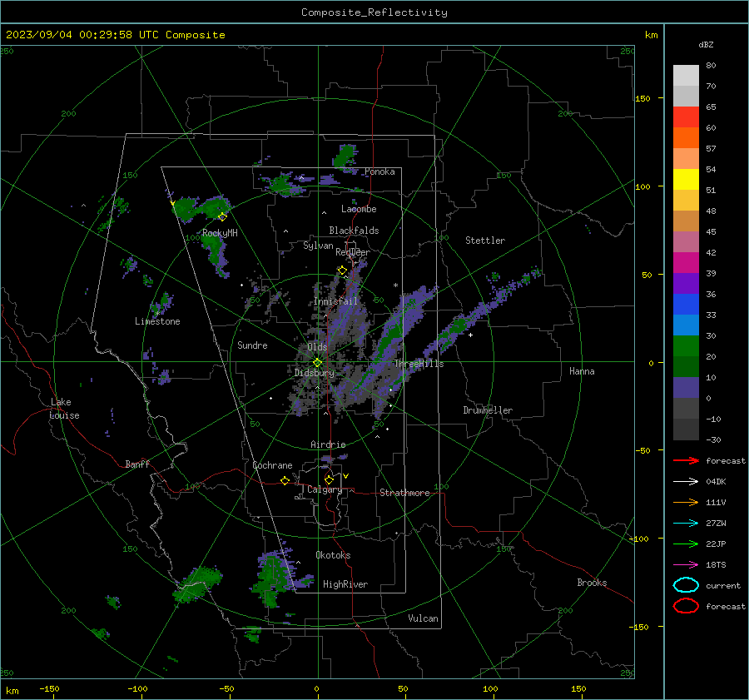Image resolution: width=749 pixels, height=700 pixels.
Task: Select the magenta 18TS arrow symbol
Action: click(x=686, y=565)
